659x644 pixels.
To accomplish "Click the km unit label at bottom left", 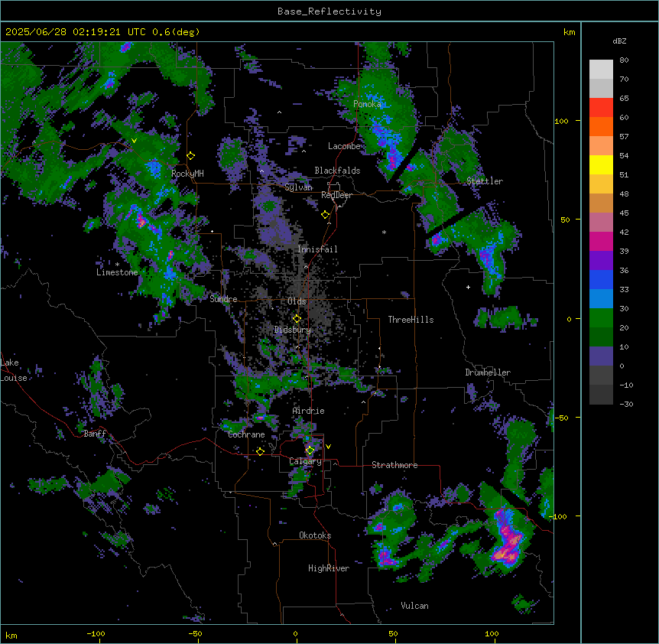I will [11, 635].
